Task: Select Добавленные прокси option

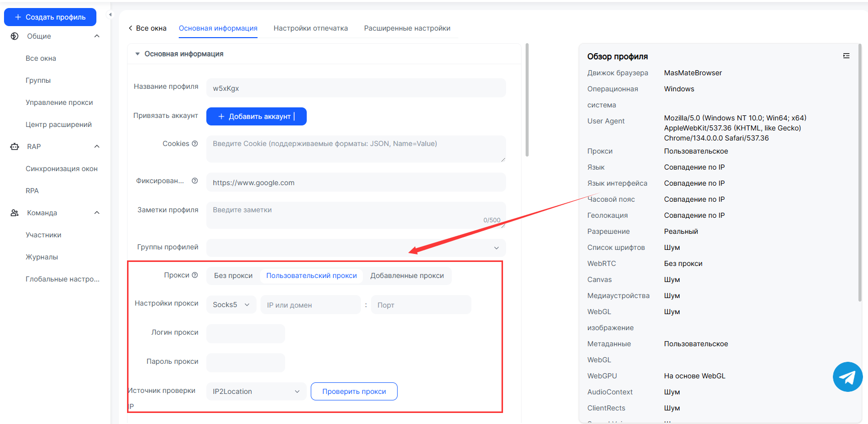Action: tap(407, 275)
